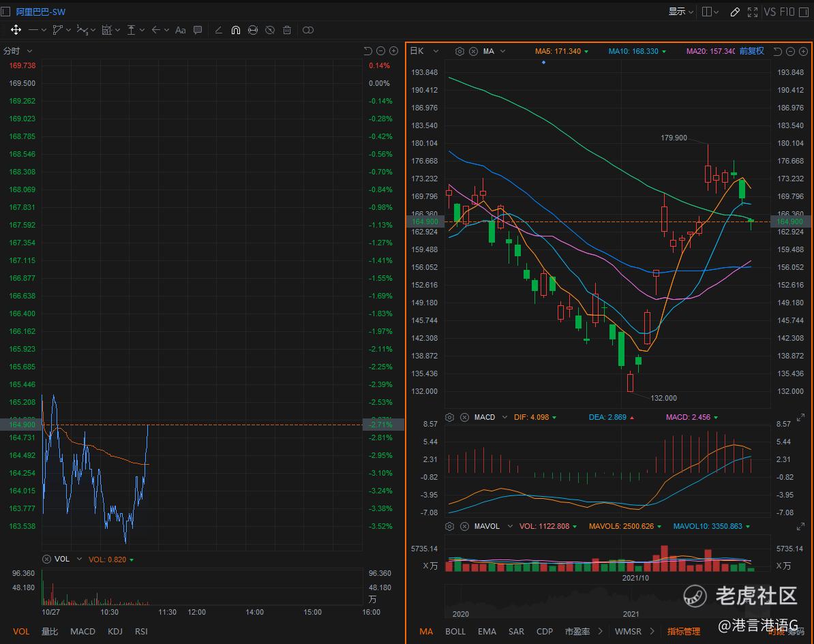Select the arrow annotation tool
The width and height of the screenshot is (814, 644).
(155, 30)
